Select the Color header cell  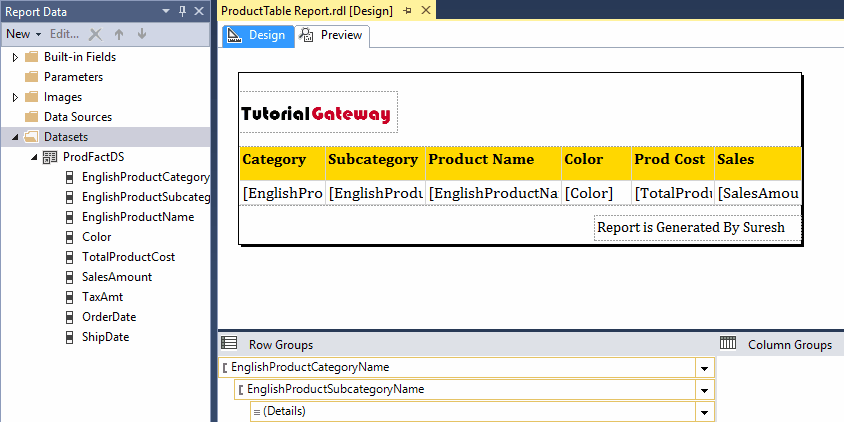596,163
